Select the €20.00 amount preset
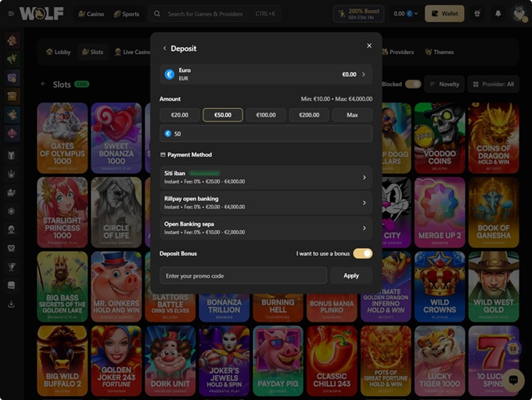 pyautogui.click(x=179, y=115)
